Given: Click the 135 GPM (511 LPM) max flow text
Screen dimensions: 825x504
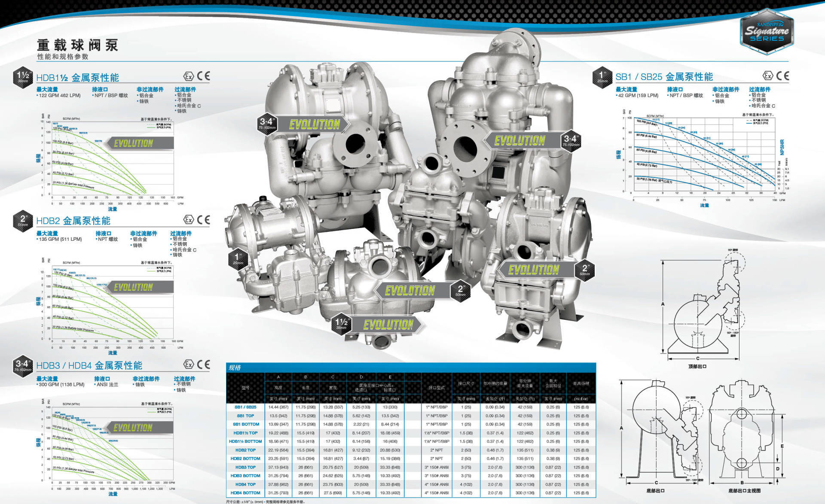Looking at the screenshot, I should coord(59,239).
